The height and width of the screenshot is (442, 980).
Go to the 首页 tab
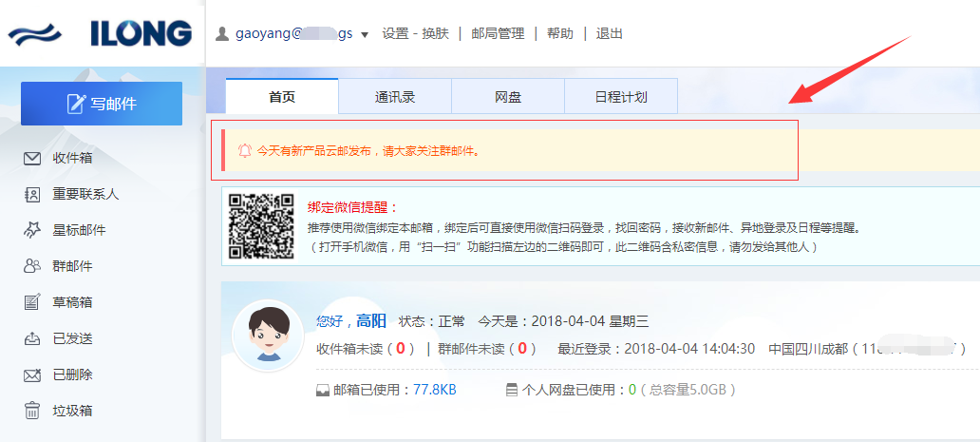282,97
